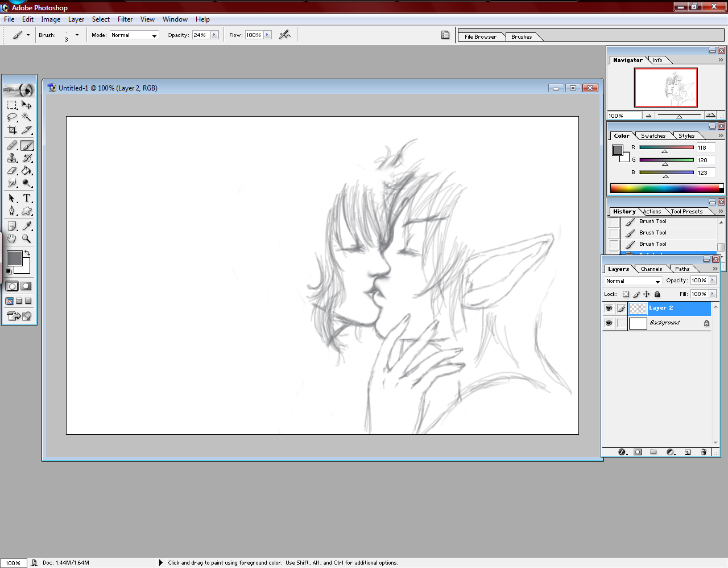Open the brush Mode dropdown

(154, 35)
